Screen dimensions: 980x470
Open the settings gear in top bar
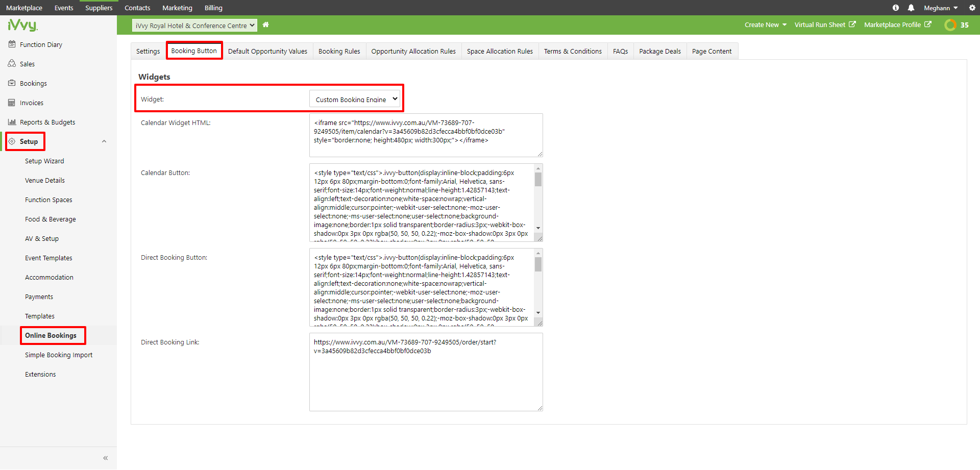pos(972,8)
